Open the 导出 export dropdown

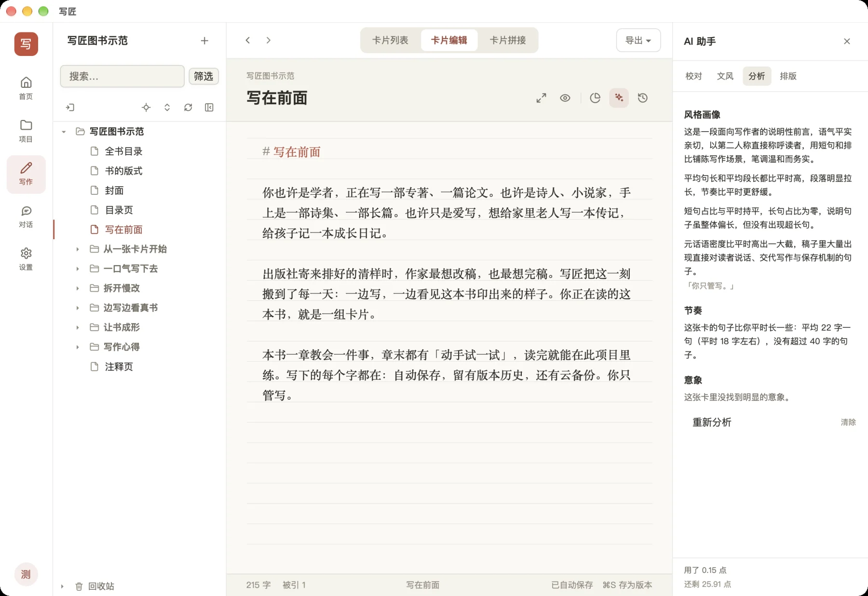tap(638, 41)
